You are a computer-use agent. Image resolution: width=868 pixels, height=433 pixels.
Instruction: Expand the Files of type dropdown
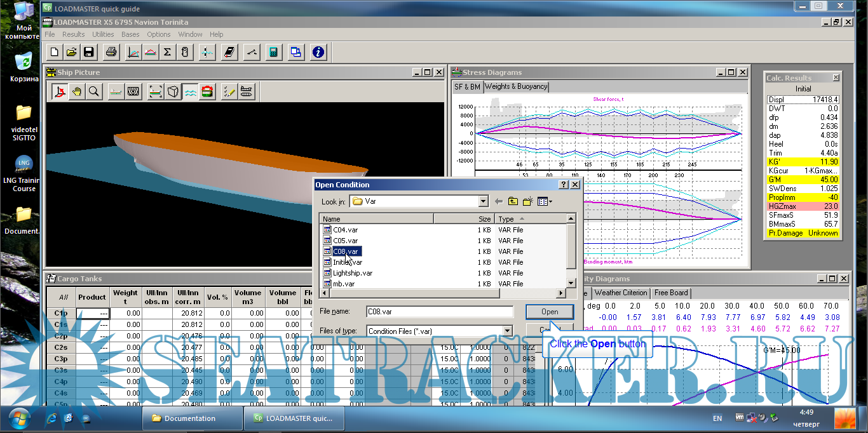pyautogui.click(x=507, y=331)
